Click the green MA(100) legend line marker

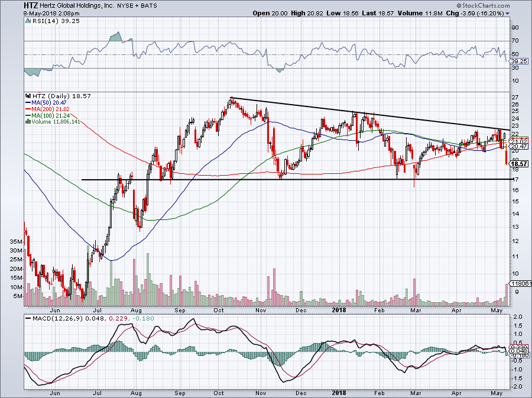point(28,116)
